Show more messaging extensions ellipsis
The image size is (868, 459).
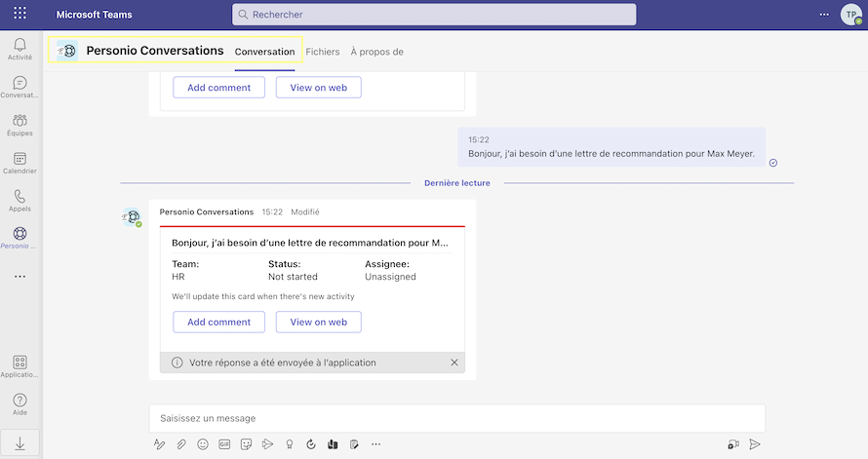(x=375, y=444)
